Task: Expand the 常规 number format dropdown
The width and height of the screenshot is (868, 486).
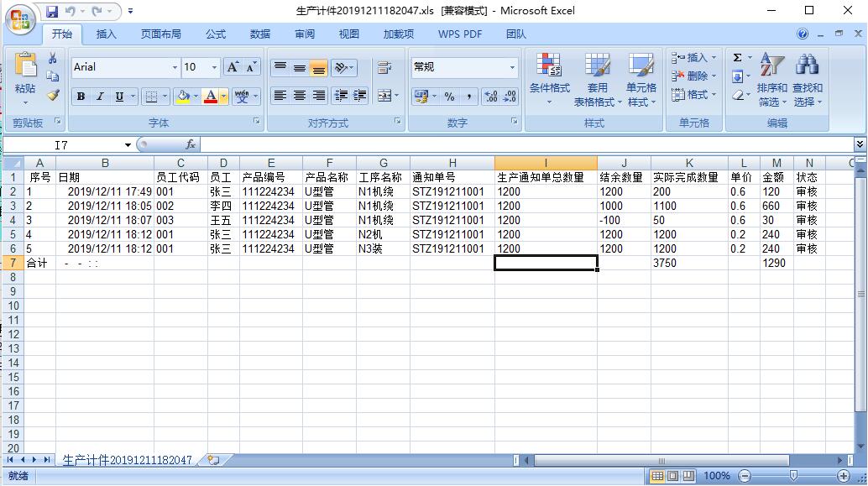Action: point(512,68)
